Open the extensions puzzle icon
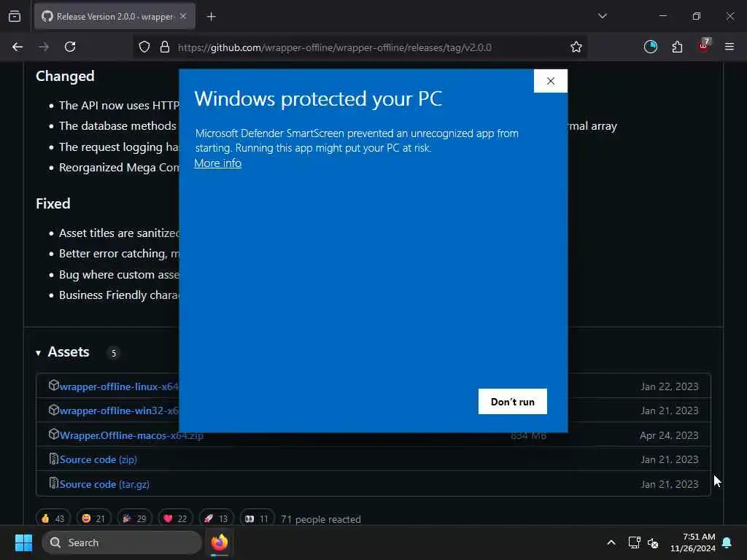 [x=677, y=47]
